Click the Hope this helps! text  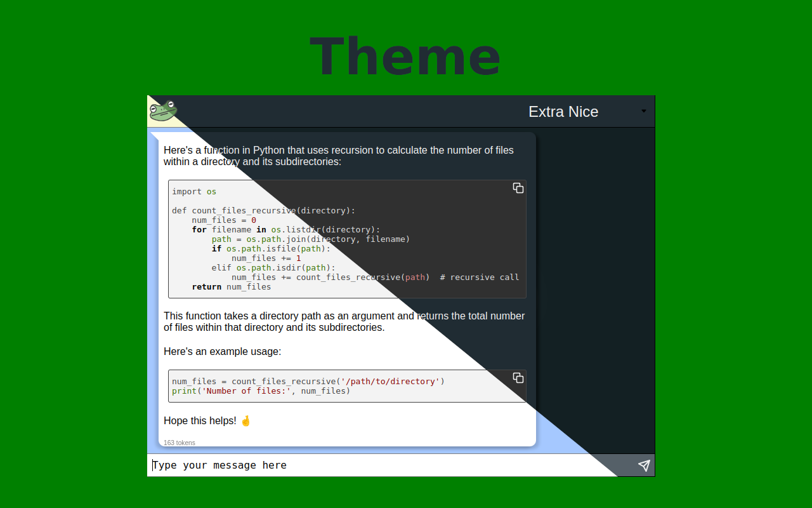(207, 420)
